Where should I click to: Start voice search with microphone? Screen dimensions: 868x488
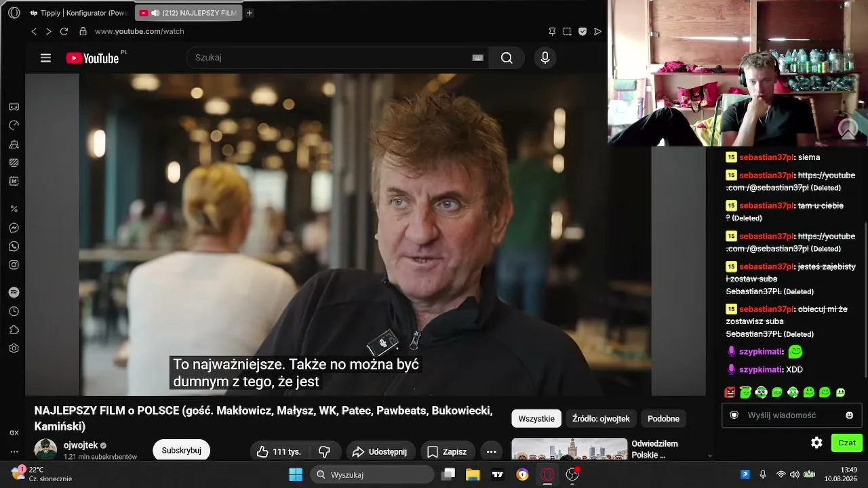click(545, 58)
